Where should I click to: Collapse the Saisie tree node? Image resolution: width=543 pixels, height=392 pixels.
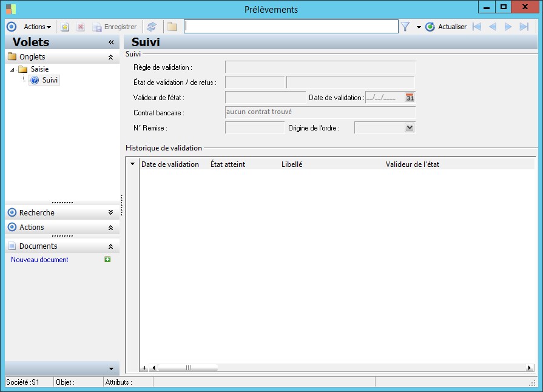pos(13,70)
